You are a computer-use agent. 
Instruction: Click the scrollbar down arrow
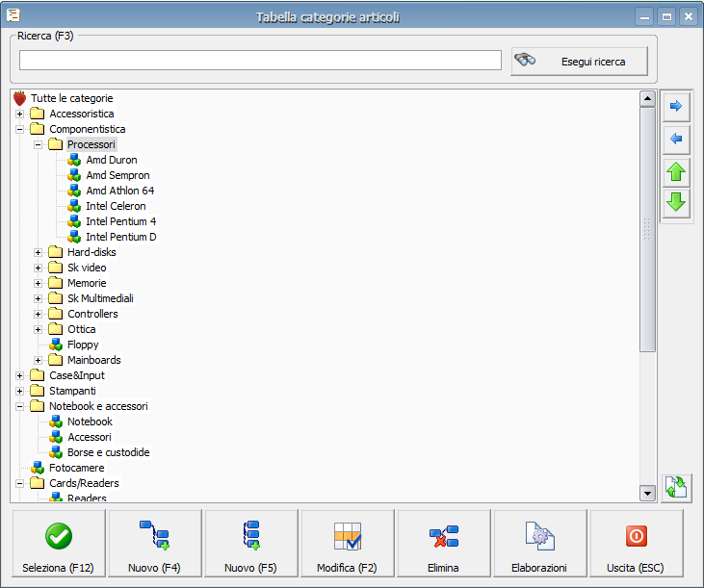tap(647, 494)
